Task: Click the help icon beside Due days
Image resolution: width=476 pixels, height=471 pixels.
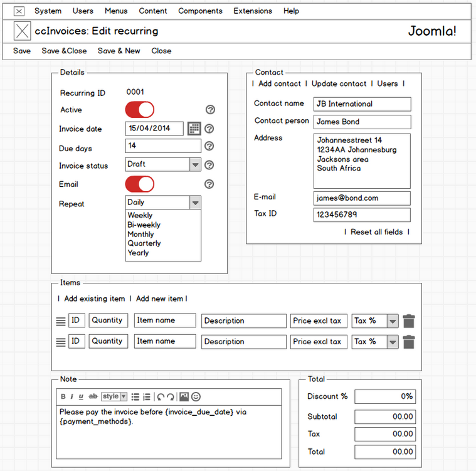Action: 209,146
